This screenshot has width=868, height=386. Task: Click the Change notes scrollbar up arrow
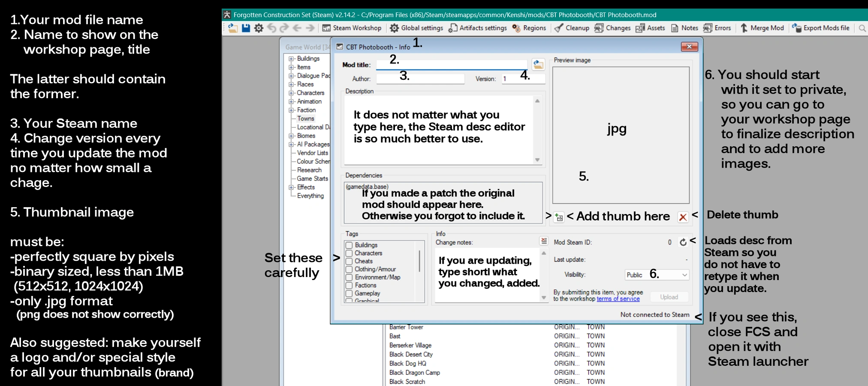544,253
